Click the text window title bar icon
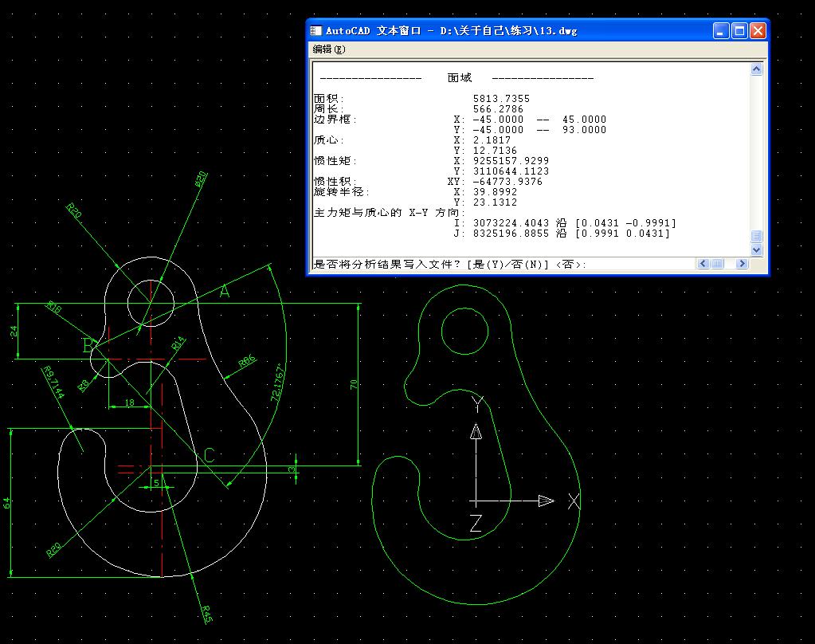The width and height of the screenshot is (815, 644). point(316,31)
